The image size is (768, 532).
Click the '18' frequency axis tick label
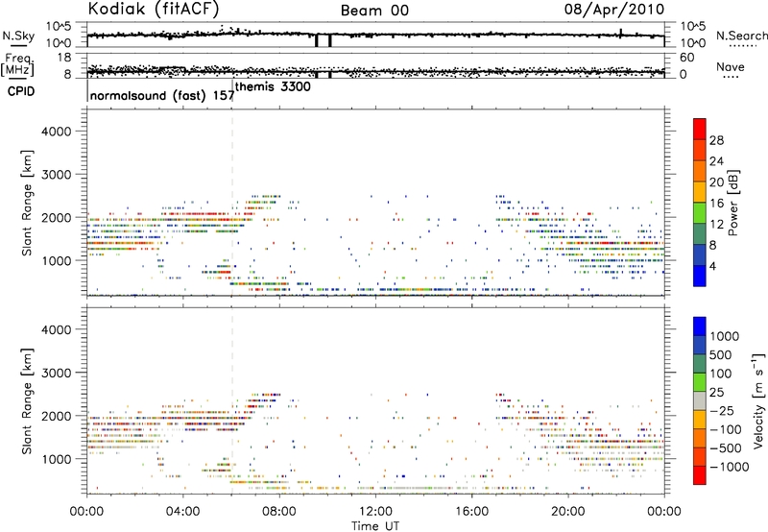pyautogui.click(x=64, y=58)
